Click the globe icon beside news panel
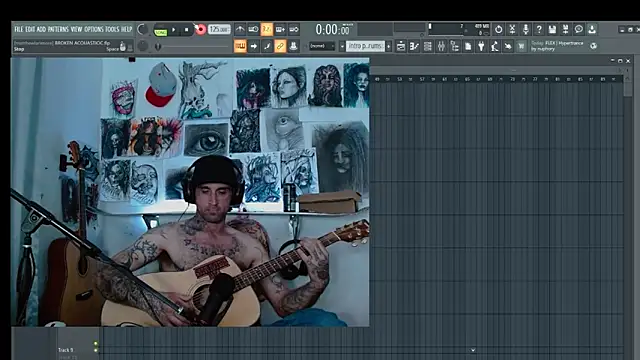Screen dimensions: 640x360 pos(593,46)
